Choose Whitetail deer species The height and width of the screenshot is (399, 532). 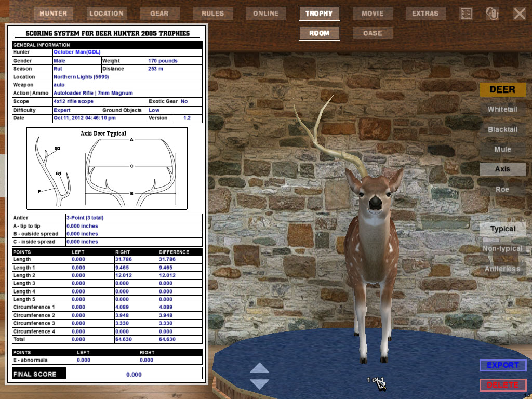pos(502,110)
